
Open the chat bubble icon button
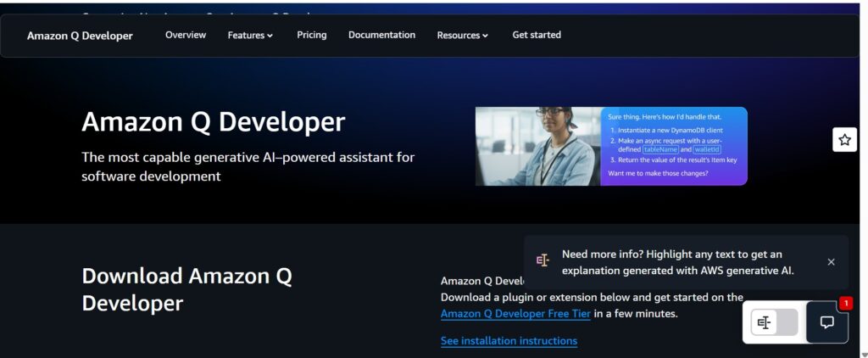826,322
